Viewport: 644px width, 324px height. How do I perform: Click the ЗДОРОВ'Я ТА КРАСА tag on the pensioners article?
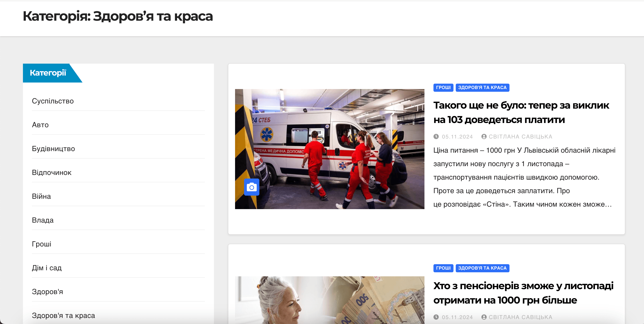pos(482,268)
